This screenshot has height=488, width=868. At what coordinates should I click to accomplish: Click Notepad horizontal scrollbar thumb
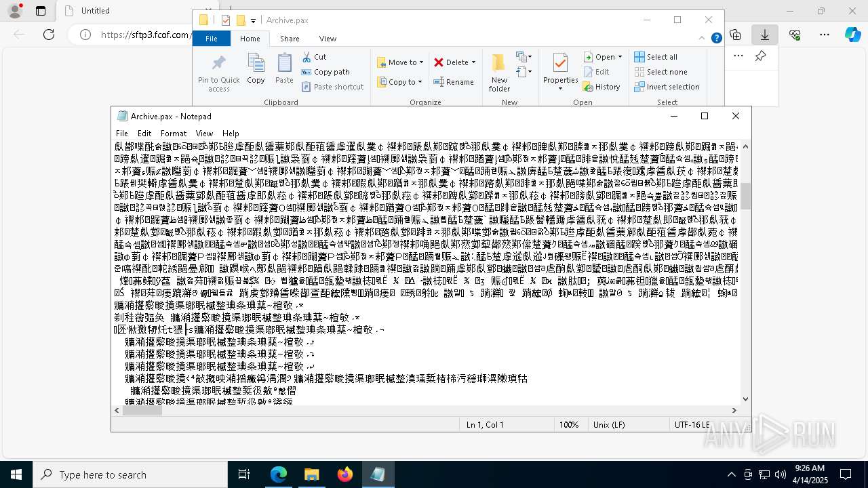(x=142, y=410)
